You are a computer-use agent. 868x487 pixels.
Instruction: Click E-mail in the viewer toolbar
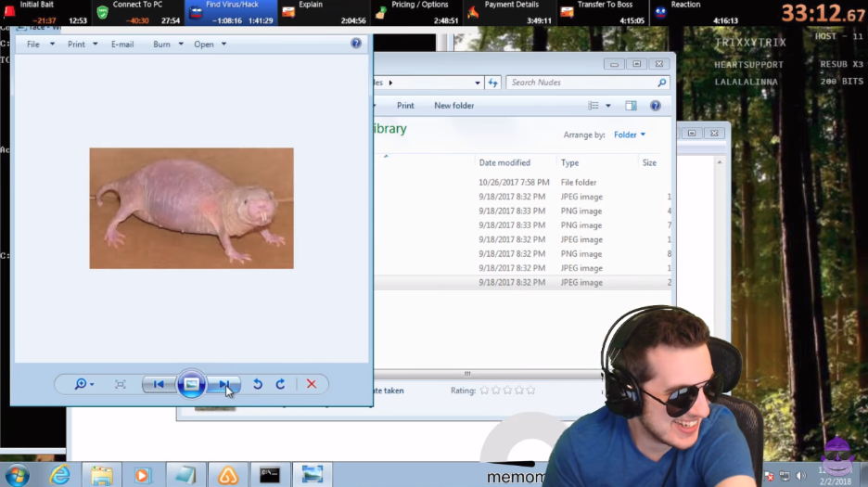click(x=122, y=45)
